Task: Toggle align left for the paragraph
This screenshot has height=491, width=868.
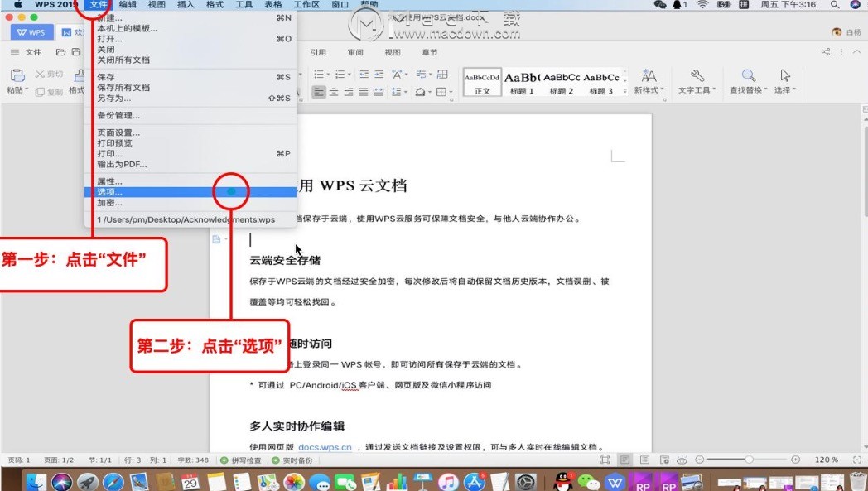Action: [318, 92]
